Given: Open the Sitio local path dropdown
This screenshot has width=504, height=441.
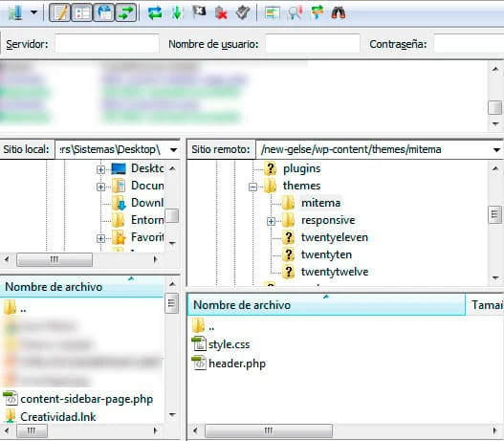Looking at the screenshot, I should [x=173, y=149].
